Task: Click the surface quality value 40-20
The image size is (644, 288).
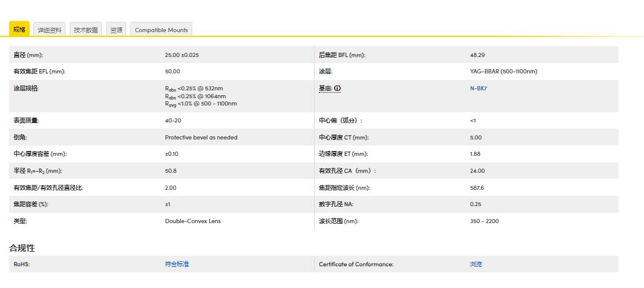Action: (173, 121)
